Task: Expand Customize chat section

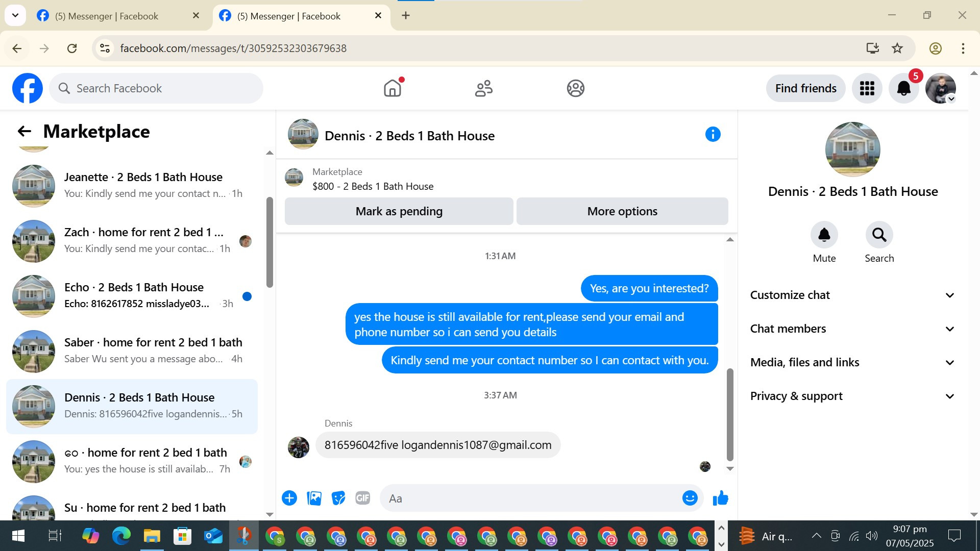Action: click(852, 295)
